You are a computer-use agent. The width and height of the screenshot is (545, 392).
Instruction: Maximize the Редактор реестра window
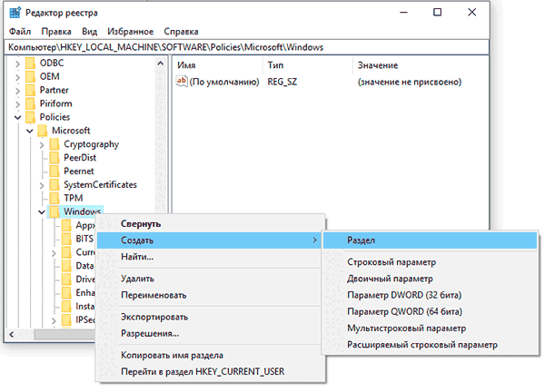click(437, 13)
